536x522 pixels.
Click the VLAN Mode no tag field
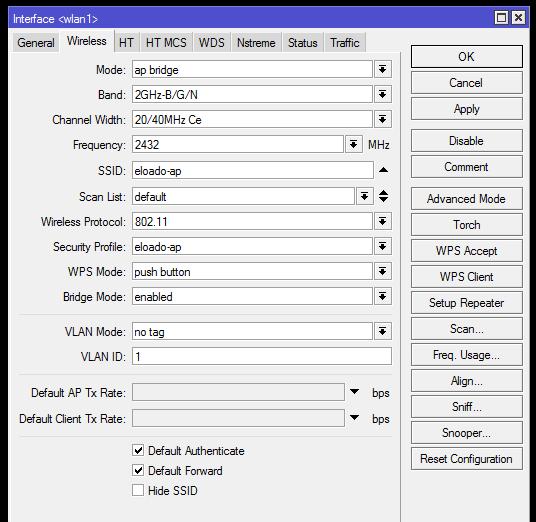pos(252,331)
